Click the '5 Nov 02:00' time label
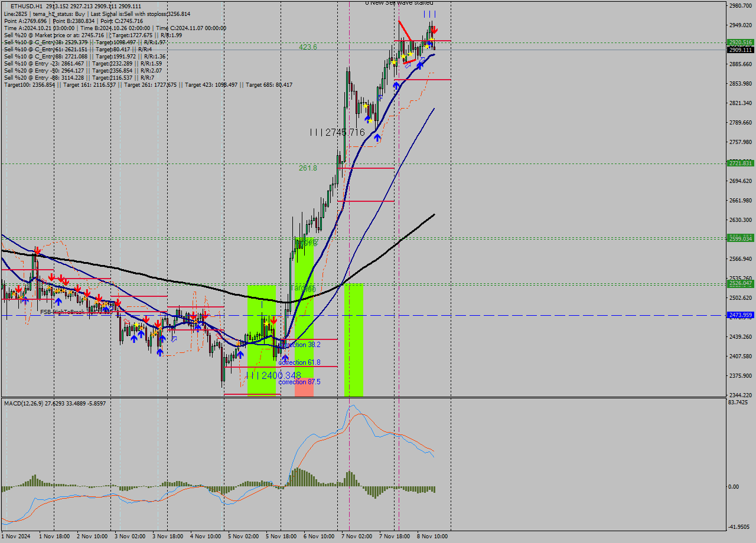Screen dimensions: 756x543 point(243,537)
